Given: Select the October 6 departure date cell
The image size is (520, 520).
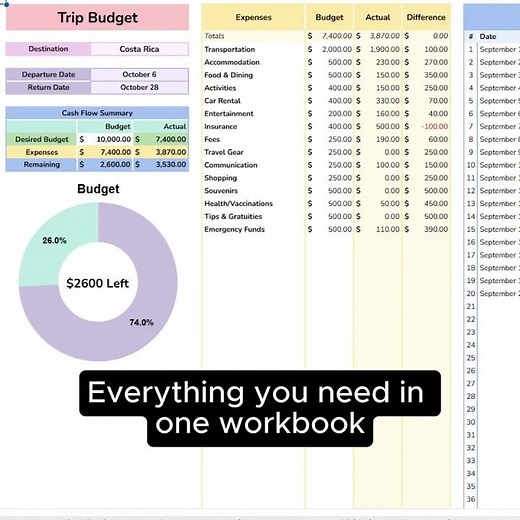Looking at the screenshot, I should (139, 74).
